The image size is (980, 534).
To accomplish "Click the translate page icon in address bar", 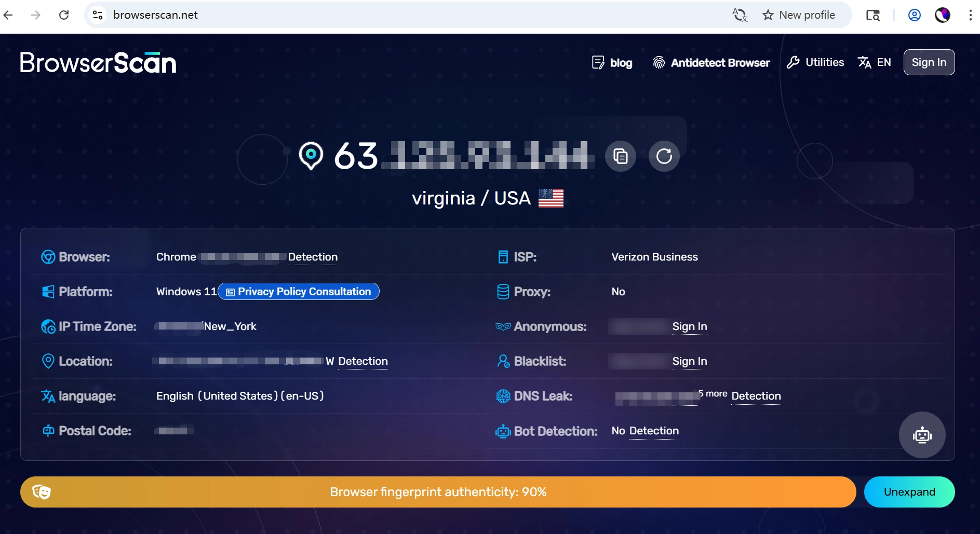I will [x=740, y=15].
